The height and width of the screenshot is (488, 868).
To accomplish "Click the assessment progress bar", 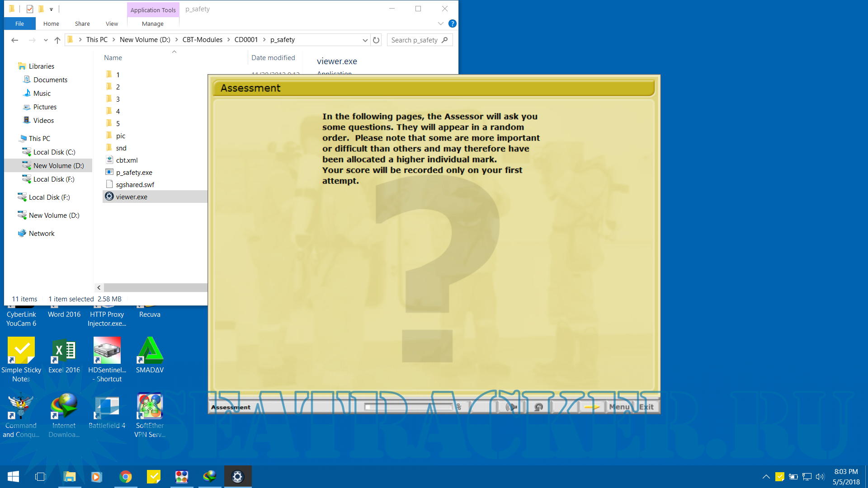I will click(x=409, y=407).
